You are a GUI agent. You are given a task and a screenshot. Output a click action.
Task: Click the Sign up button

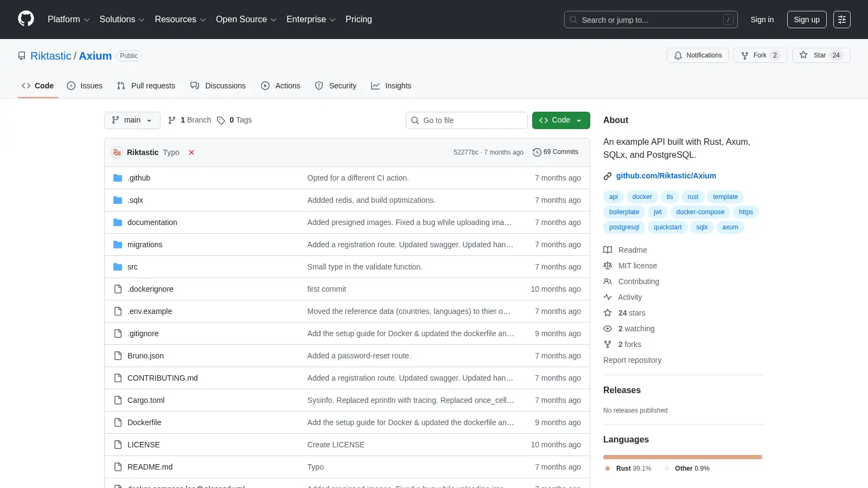[807, 20]
